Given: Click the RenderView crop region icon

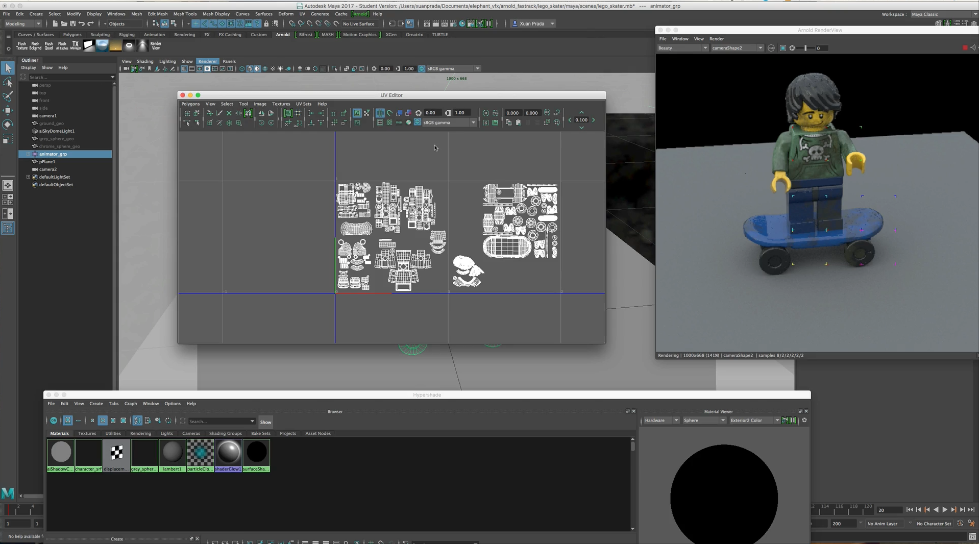Looking at the screenshot, I should coord(783,48).
